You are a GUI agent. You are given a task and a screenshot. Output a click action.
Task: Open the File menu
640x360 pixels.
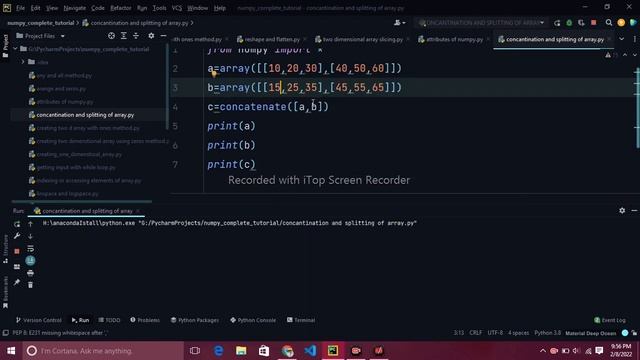(20, 8)
